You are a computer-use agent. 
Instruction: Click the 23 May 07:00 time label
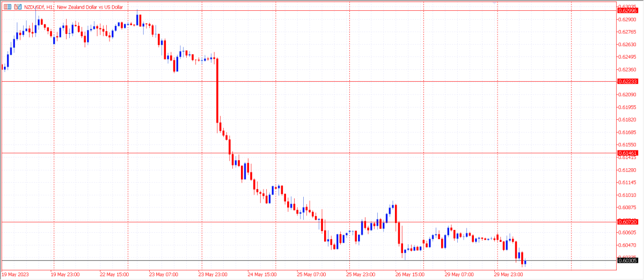164,275
